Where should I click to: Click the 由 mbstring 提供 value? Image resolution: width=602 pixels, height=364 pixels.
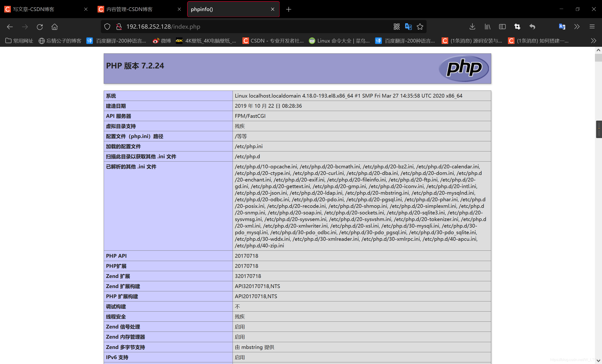[x=255, y=347]
